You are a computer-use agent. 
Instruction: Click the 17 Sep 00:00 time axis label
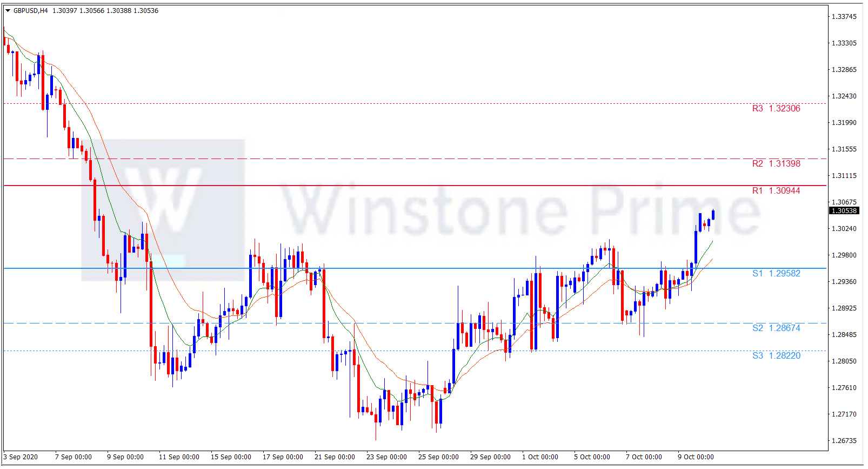283,457
